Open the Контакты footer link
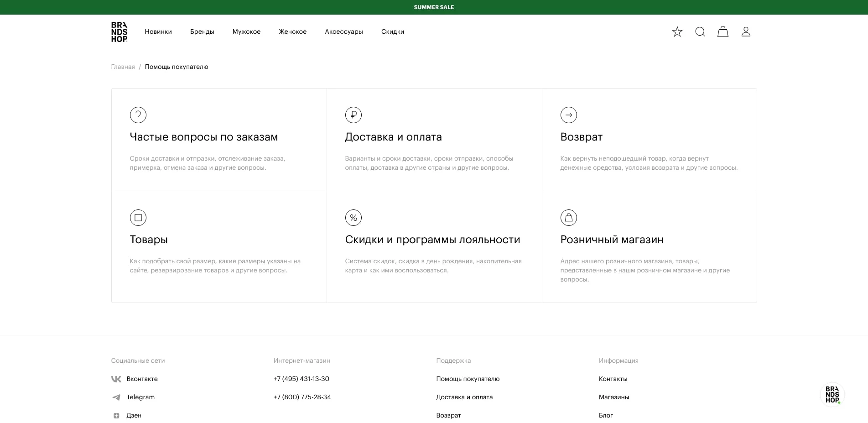The image size is (868, 423). pyautogui.click(x=613, y=379)
